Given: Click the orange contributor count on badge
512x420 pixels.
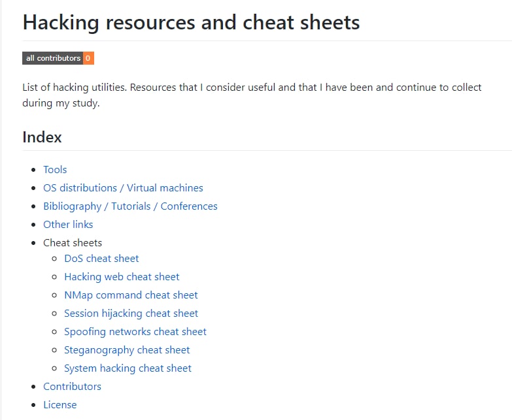Looking at the screenshot, I should point(89,58).
